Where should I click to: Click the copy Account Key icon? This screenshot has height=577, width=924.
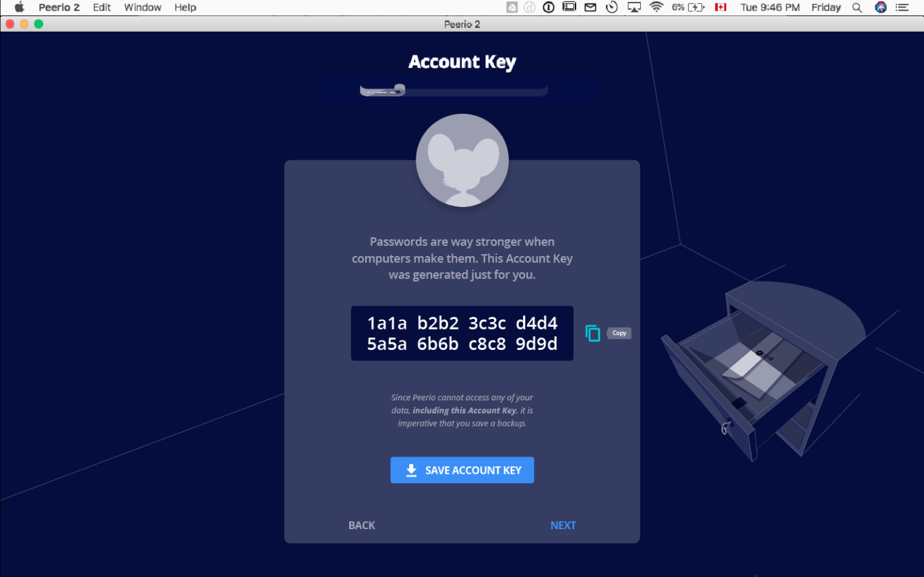(x=593, y=333)
